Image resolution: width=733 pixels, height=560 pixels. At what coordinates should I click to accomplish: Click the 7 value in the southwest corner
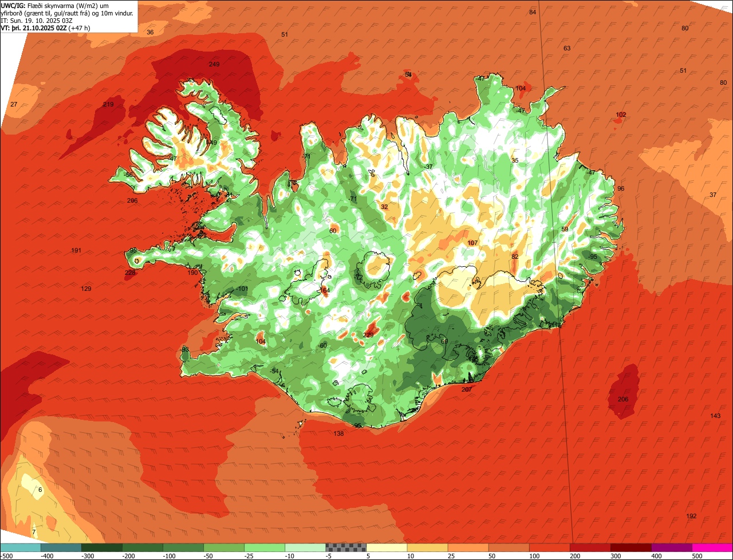click(34, 533)
